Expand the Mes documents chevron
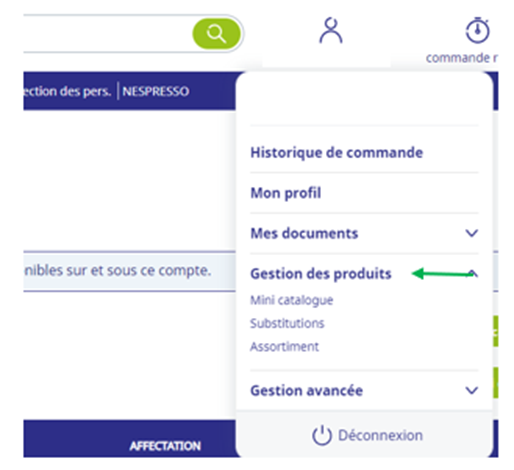514x470 pixels. tap(471, 233)
